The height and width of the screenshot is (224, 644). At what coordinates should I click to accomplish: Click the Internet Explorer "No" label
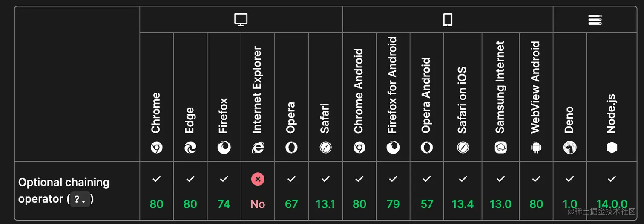pyautogui.click(x=258, y=204)
